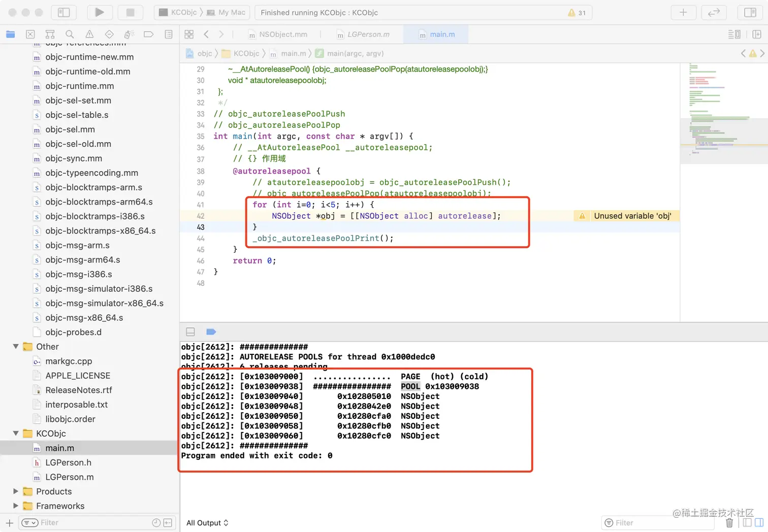Image resolution: width=768 pixels, height=532 pixels.
Task: Open the project navigator folder icon
Action: 11,35
